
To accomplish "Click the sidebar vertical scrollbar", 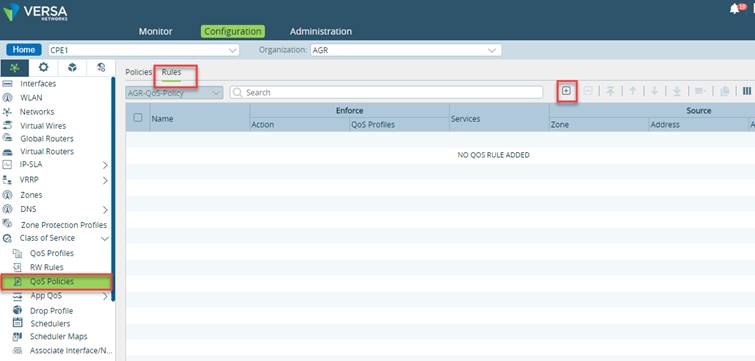I will 113,189.
